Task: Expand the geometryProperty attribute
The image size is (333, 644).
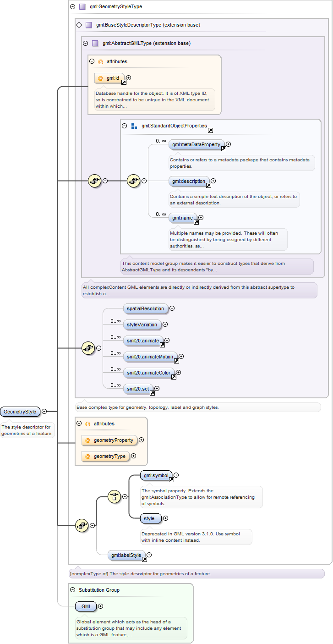Action: click(141, 440)
